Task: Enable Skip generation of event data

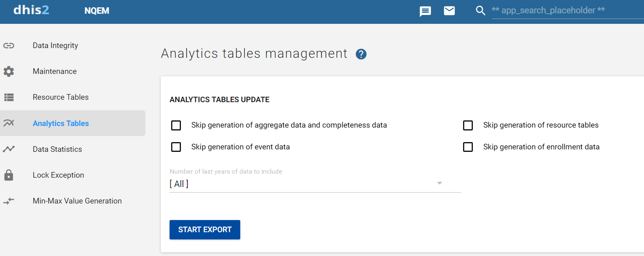Action: tap(176, 147)
